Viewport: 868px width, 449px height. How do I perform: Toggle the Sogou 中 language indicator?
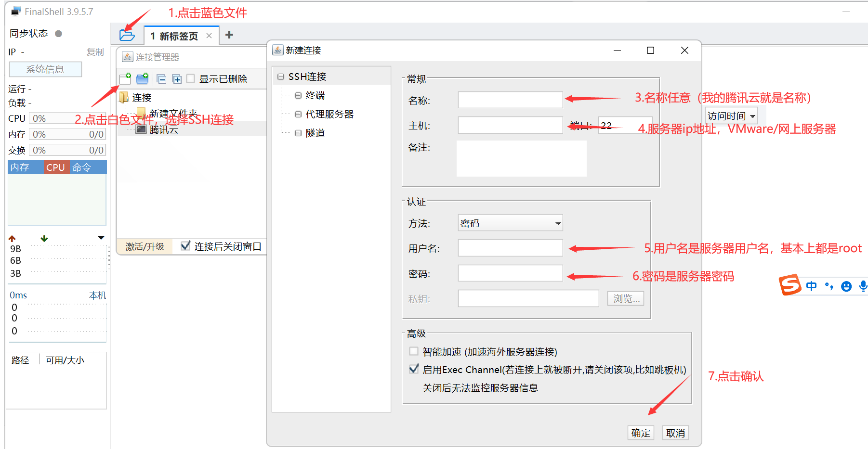pyautogui.click(x=812, y=286)
